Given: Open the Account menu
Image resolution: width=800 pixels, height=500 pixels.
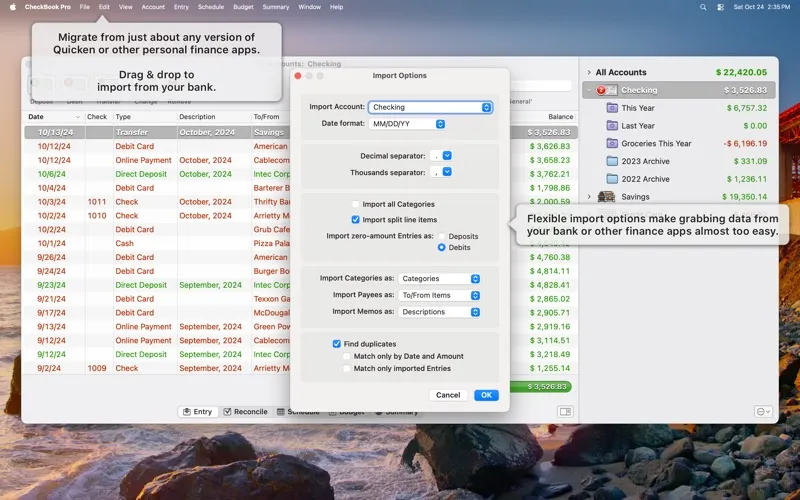Looking at the screenshot, I should (x=153, y=7).
